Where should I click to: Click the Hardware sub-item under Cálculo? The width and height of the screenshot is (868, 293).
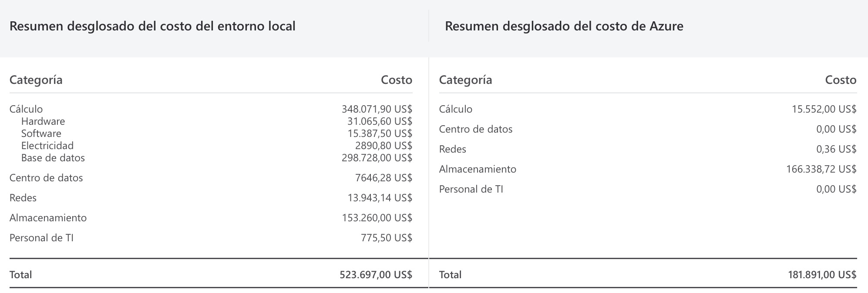click(x=43, y=121)
